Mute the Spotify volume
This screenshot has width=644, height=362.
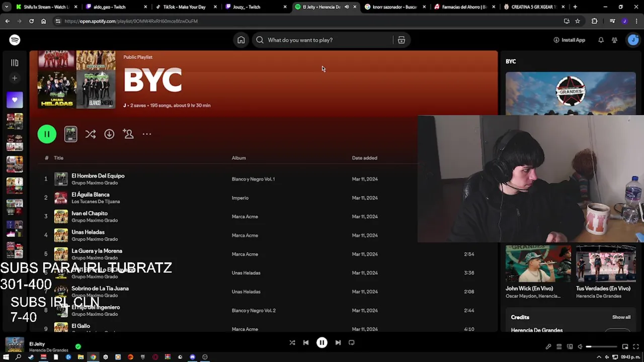[580, 346]
